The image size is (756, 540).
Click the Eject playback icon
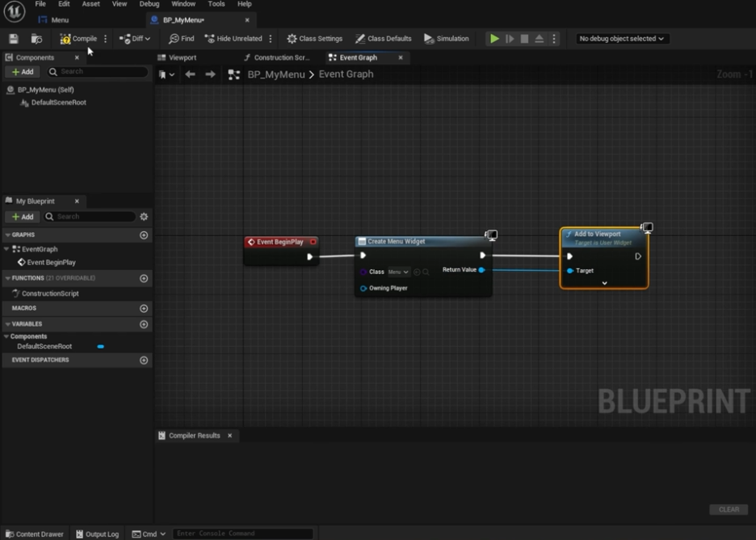tap(539, 39)
